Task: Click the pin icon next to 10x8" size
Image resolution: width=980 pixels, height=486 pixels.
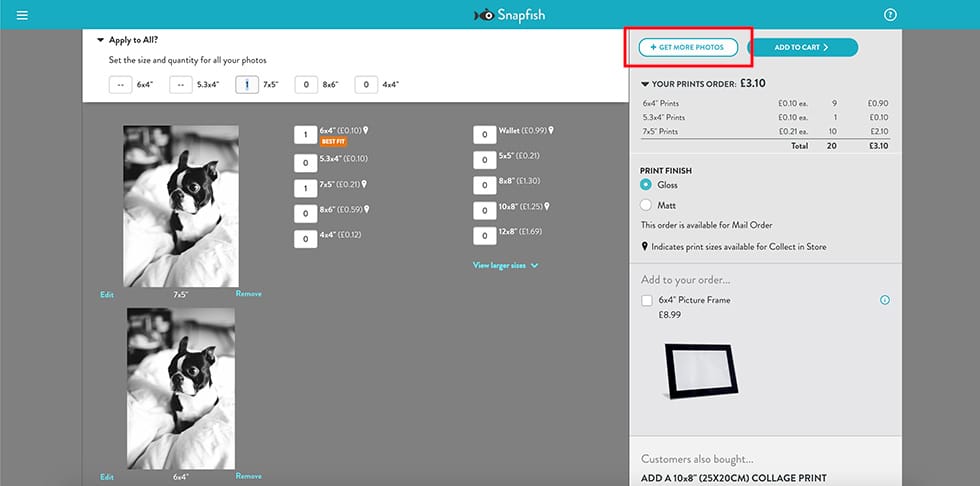Action: click(x=548, y=206)
